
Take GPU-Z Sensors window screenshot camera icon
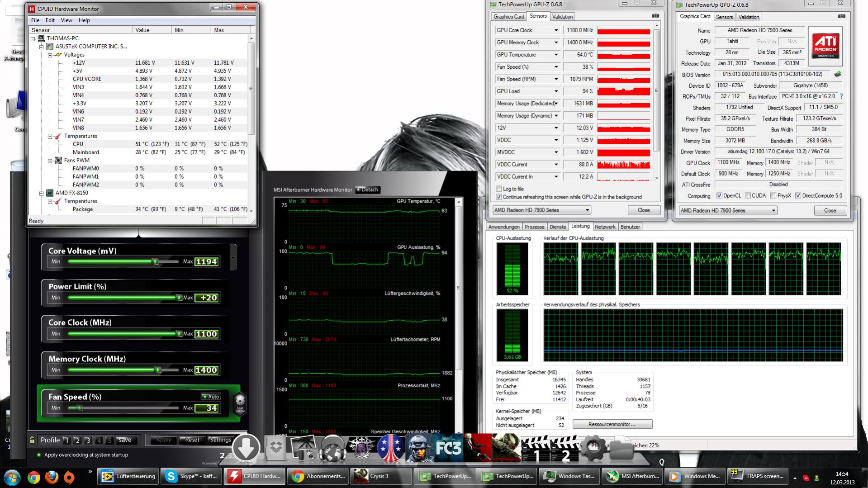point(655,16)
